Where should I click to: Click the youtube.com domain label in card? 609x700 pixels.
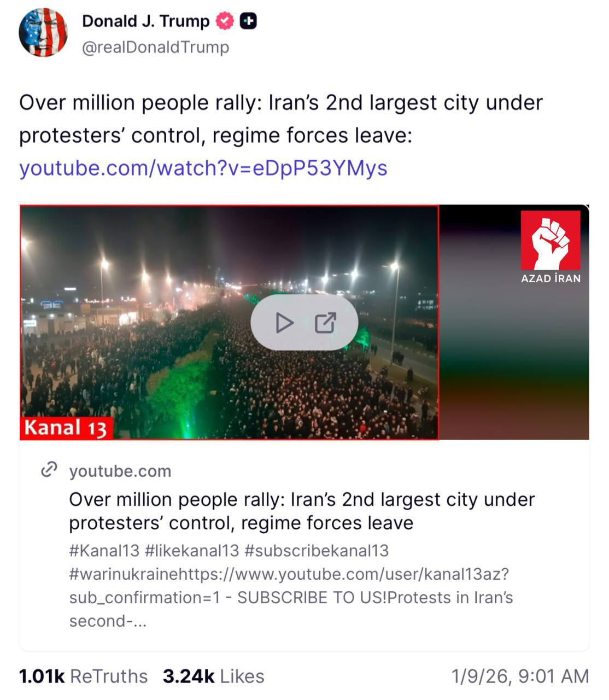tap(120, 471)
